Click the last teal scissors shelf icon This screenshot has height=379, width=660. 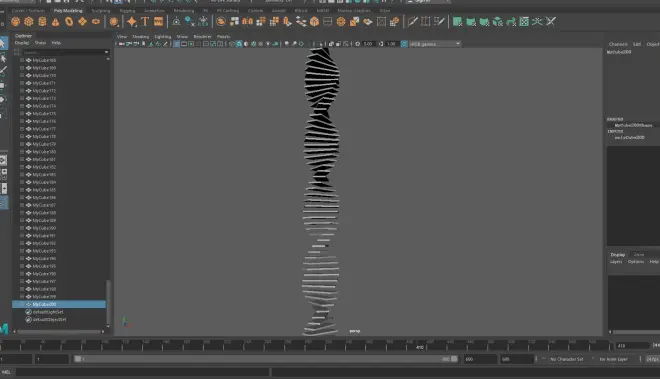pyautogui.click(x=551, y=21)
